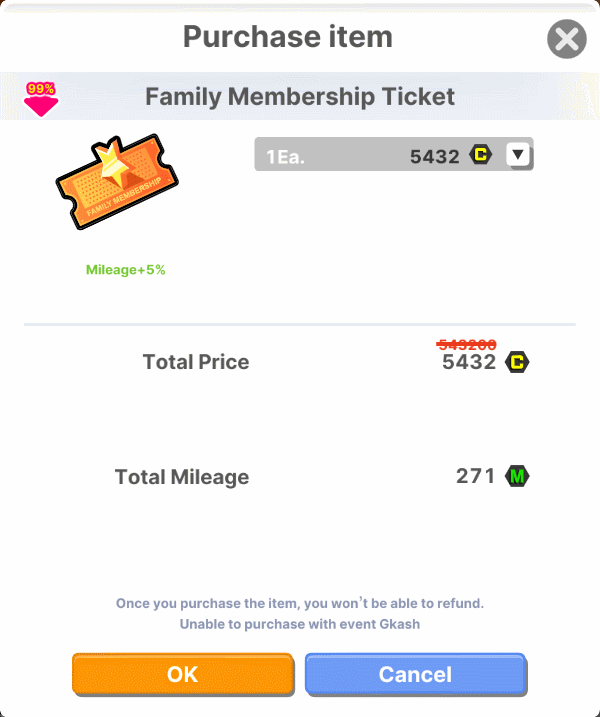Click the Mileage+5% green label
Screen dimensions: 600x717
pos(125,270)
